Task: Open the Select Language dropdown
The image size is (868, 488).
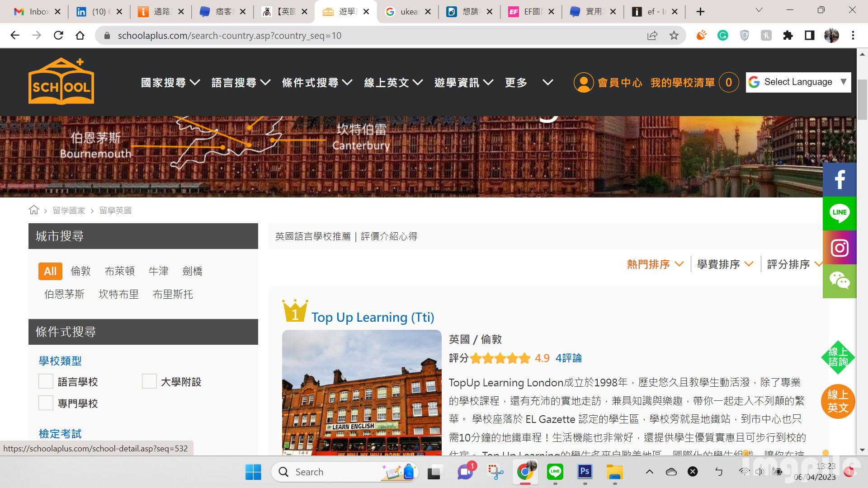Action: (x=798, y=82)
